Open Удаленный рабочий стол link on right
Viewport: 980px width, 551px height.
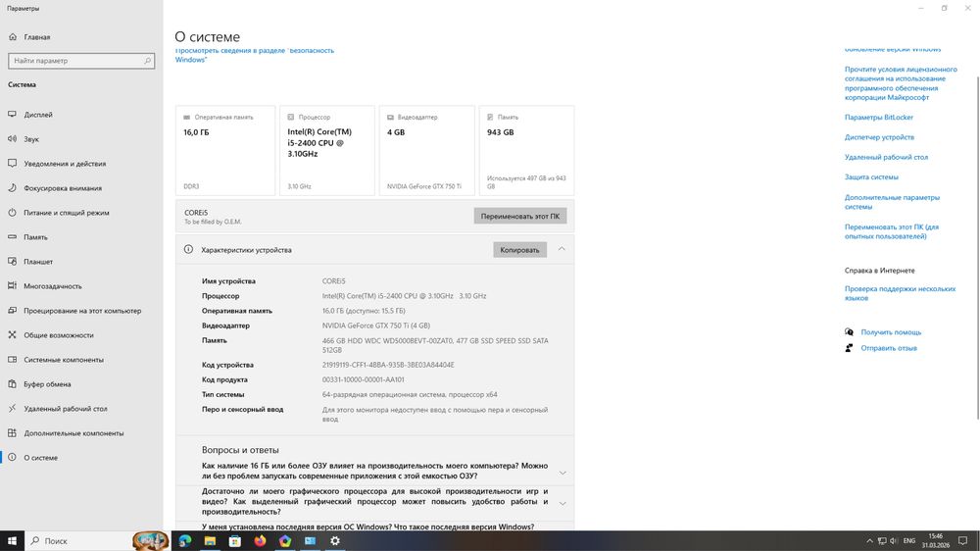coord(886,157)
